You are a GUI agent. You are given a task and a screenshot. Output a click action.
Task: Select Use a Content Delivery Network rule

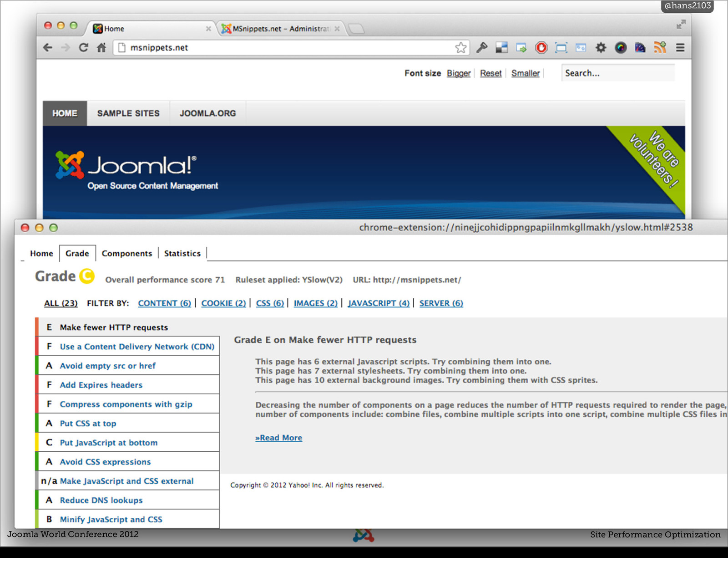tap(128, 347)
